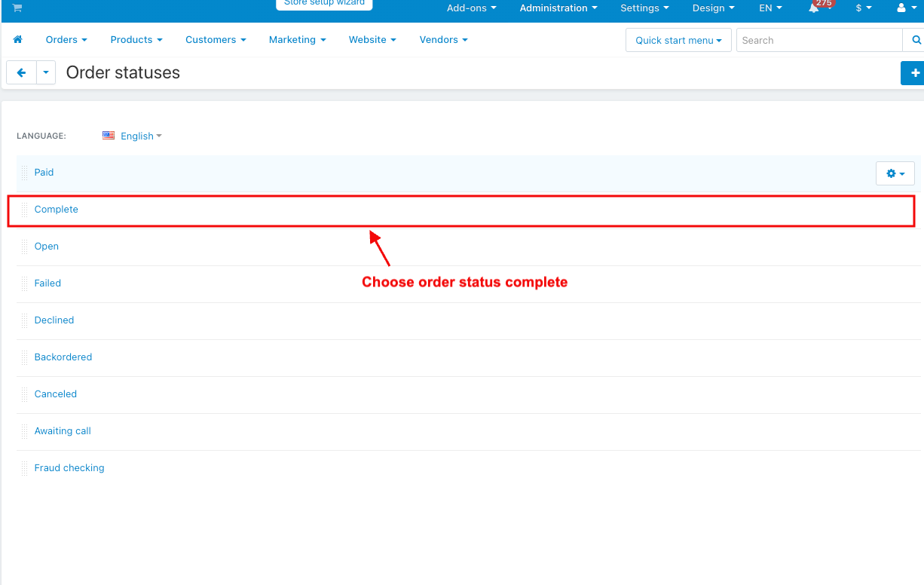Click the search magnifier icon
Screen dimensions: 924x585
tap(916, 41)
